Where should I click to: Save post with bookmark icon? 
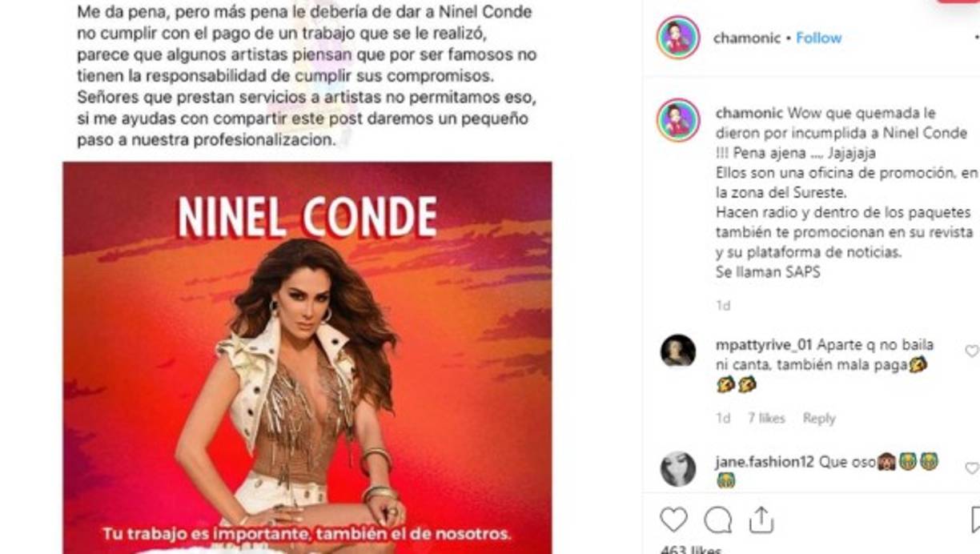pyautogui.click(x=976, y=520)
